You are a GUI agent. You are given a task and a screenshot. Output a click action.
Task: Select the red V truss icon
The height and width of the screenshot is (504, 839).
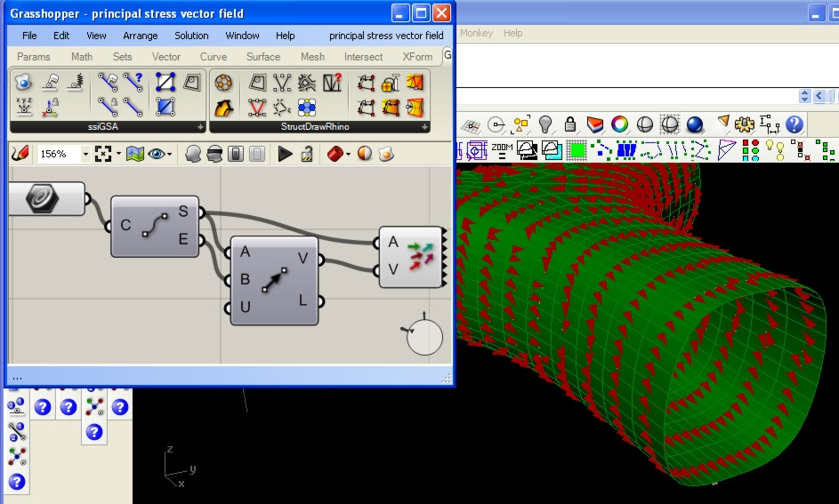tap(257, 108)
